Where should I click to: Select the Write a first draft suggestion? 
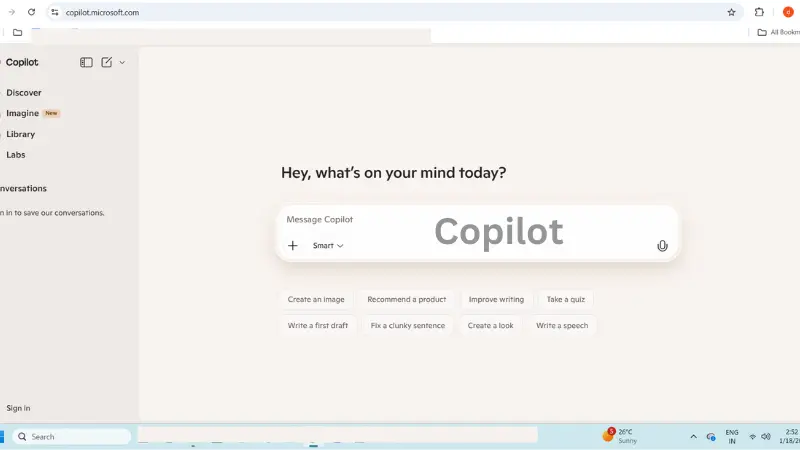(317, 326)
